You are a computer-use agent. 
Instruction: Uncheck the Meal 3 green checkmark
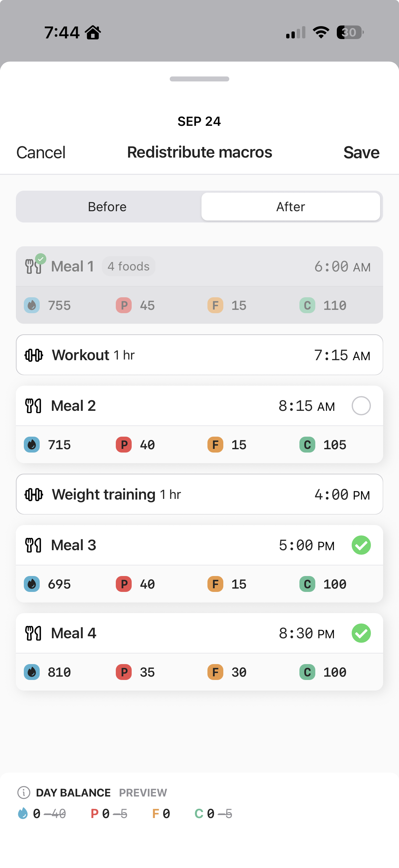(361, 545)
